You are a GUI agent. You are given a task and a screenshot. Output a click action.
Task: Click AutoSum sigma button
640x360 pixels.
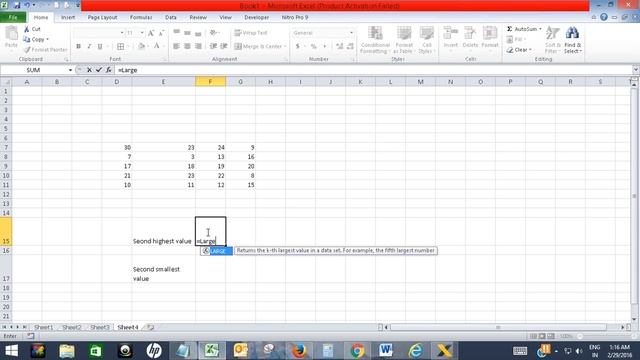tap(522, 29)
